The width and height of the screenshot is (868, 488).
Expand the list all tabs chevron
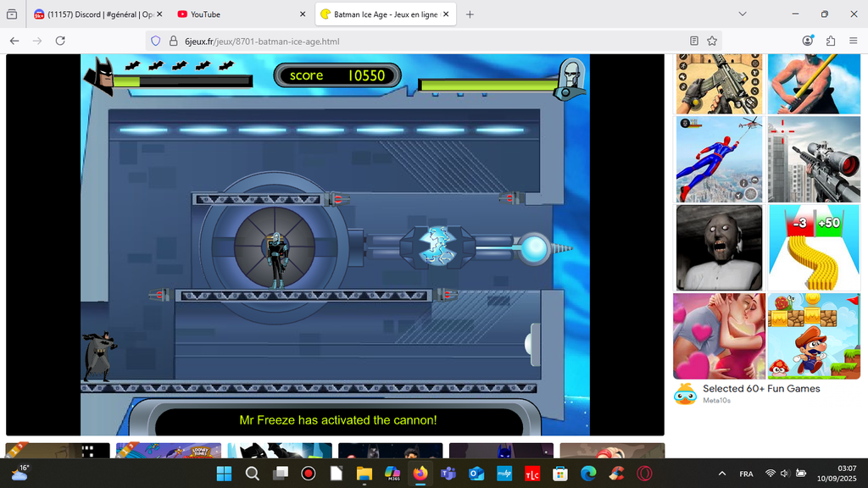click(743, 14)
